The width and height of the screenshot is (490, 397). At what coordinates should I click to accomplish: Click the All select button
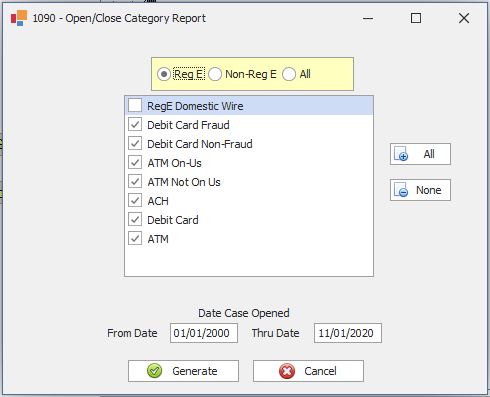coord(420,154)
